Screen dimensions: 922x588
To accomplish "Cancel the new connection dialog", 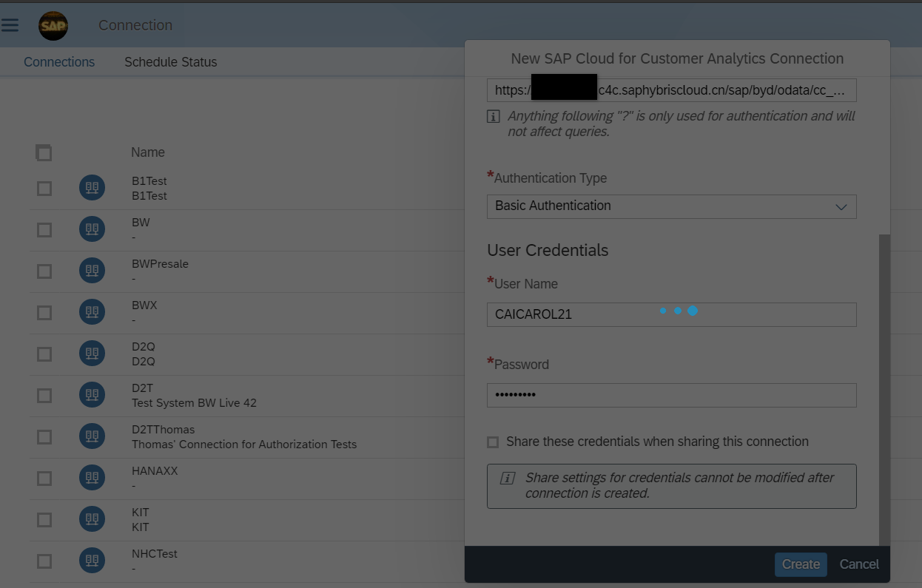I will click(x=859, y=564).
